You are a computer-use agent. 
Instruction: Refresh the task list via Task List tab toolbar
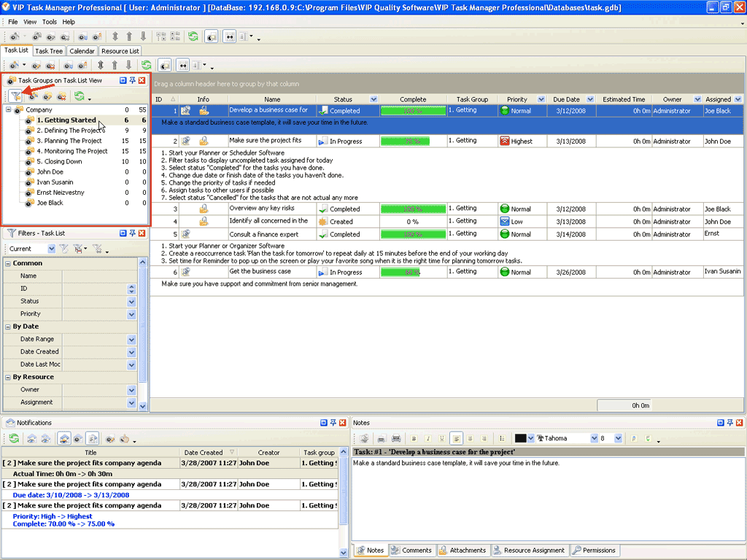146,65
